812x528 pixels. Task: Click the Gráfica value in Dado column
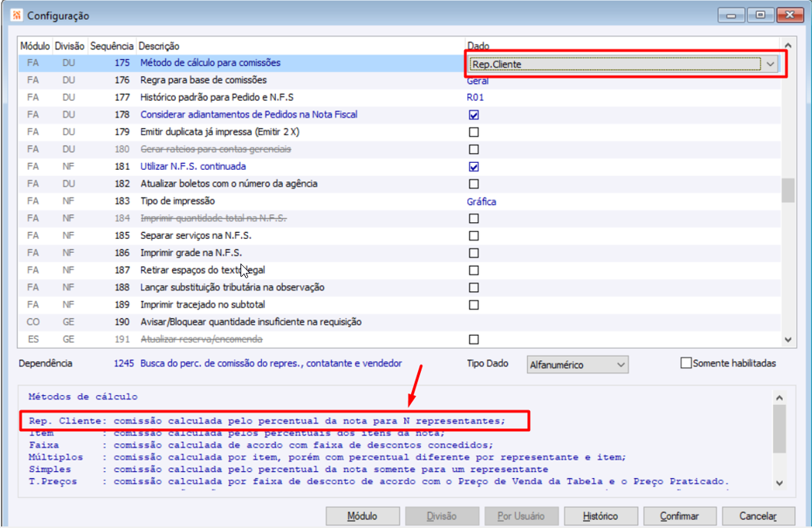481,201
